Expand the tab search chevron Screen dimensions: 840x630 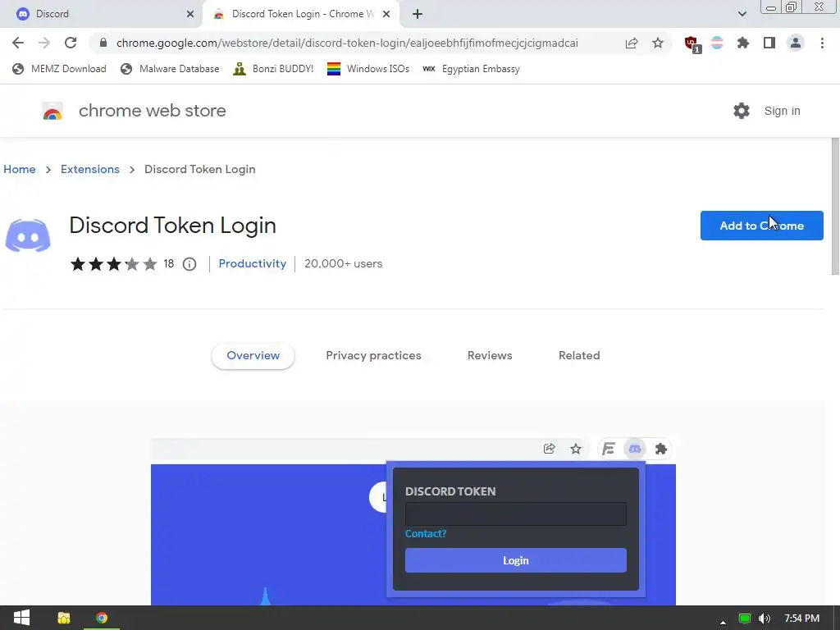pyautogui.click(x=742, y=14)
